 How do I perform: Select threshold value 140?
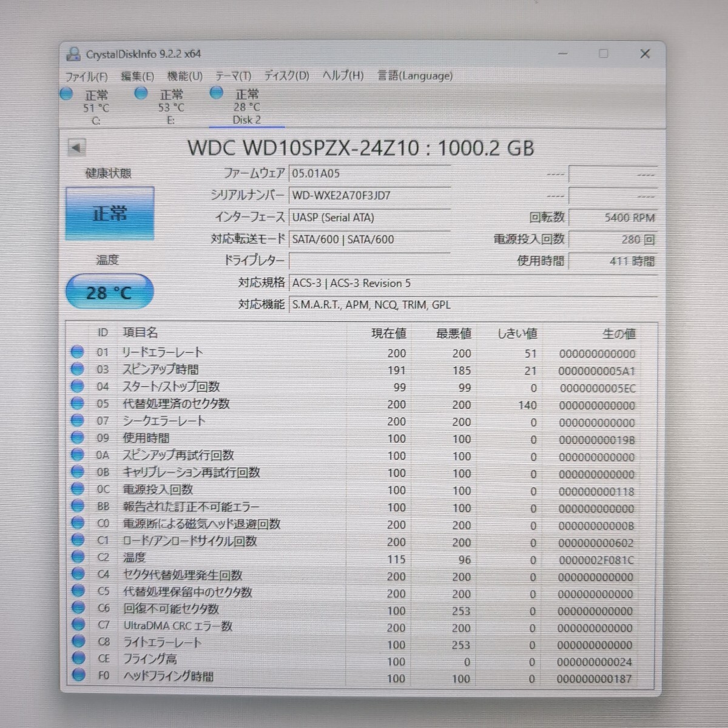[527, 405]
